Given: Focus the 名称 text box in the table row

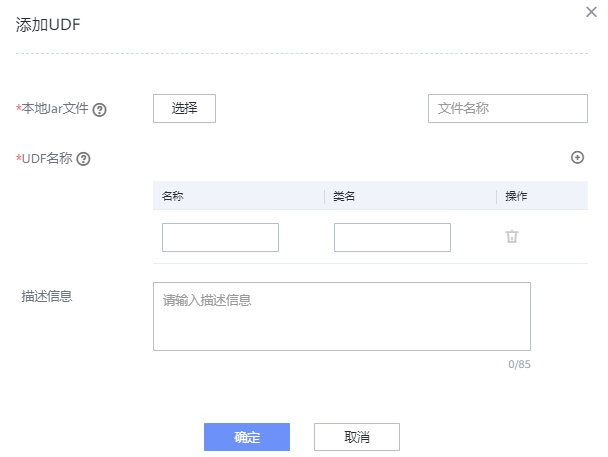Looking at the screenshot, I should tap(220, 237).
